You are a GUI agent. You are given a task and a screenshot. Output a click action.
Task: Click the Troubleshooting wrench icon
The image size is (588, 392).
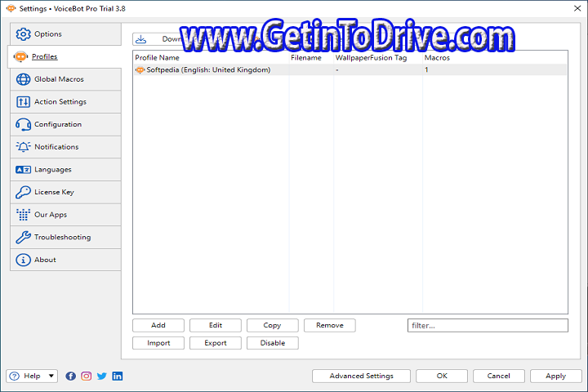pyautogui.click(x=23, y=237)
